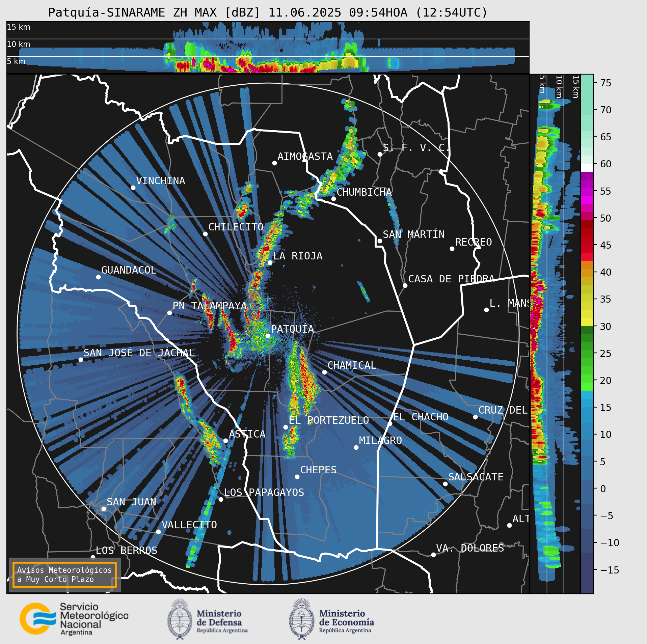Click the Avisos Meteorológicos a Muy Corto Plazo box
The image size is (647, 644).
coord(64,575)
